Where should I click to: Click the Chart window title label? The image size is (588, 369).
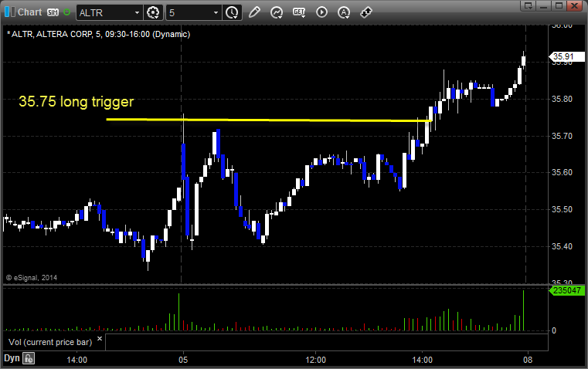pos(29,12)
